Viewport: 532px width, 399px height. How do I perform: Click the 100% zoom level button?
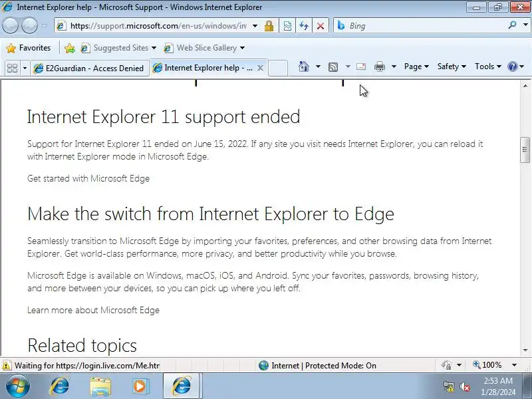click(x=487, y=365)
